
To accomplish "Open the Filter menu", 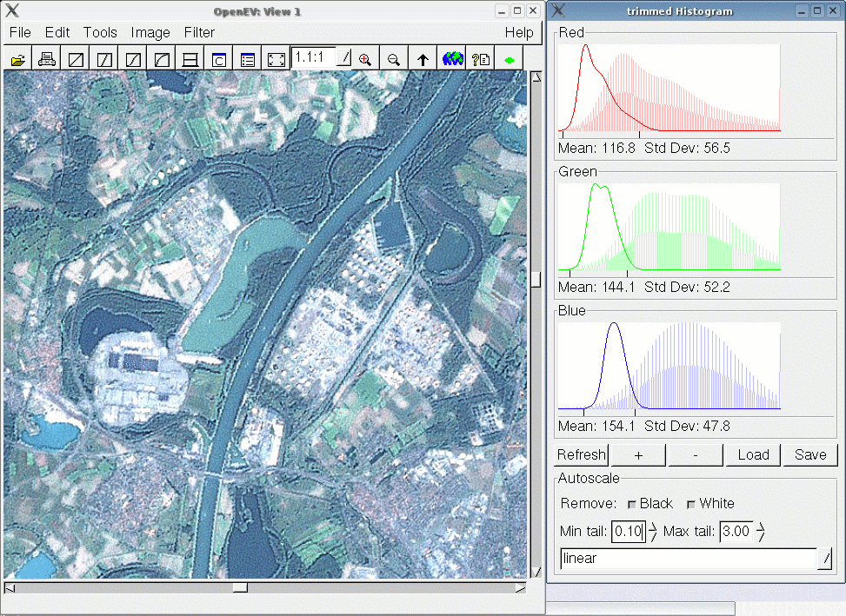I will pos(199,32).
